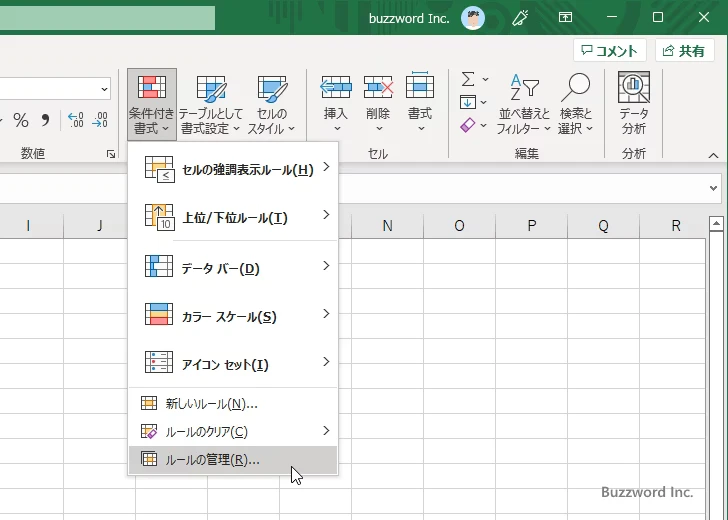Click the pen/coming soon icon in title bar

click(520, 18)
